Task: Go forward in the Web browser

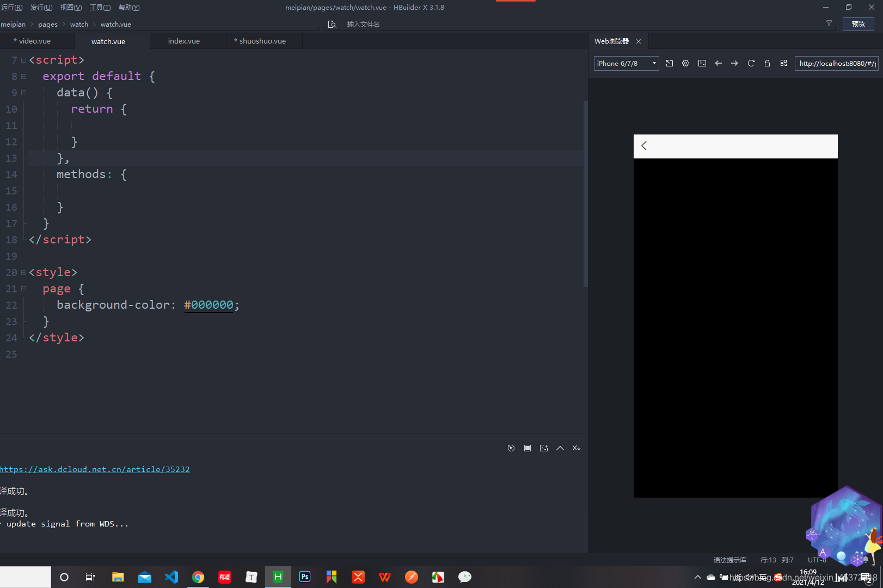Action: (x=734, y=63)
